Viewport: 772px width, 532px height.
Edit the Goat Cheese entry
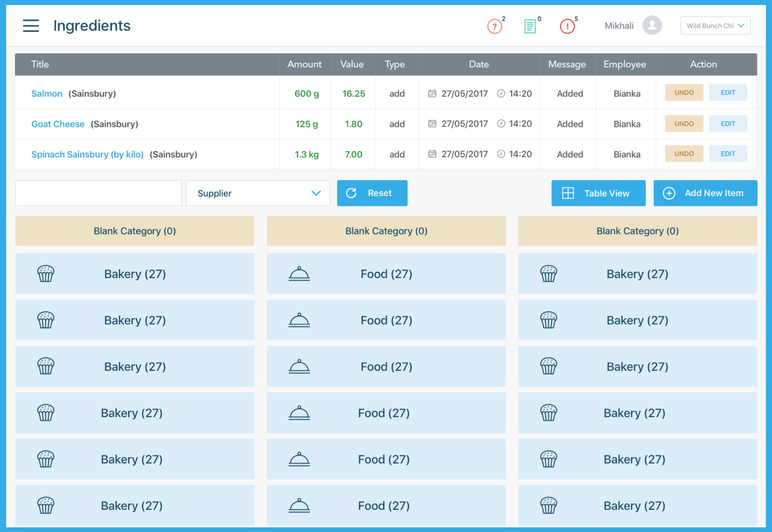click(727, 124)
